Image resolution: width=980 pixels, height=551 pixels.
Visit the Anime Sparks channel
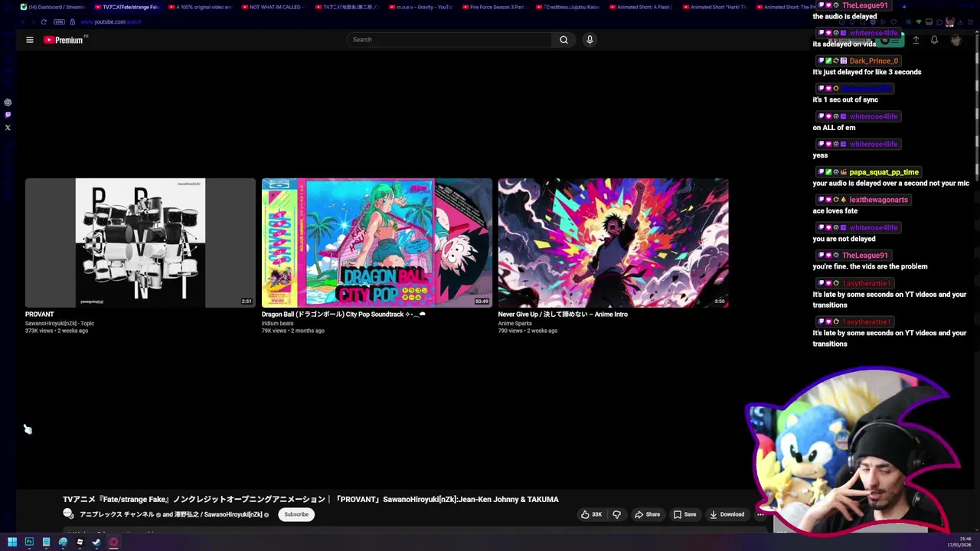point(514,324)
